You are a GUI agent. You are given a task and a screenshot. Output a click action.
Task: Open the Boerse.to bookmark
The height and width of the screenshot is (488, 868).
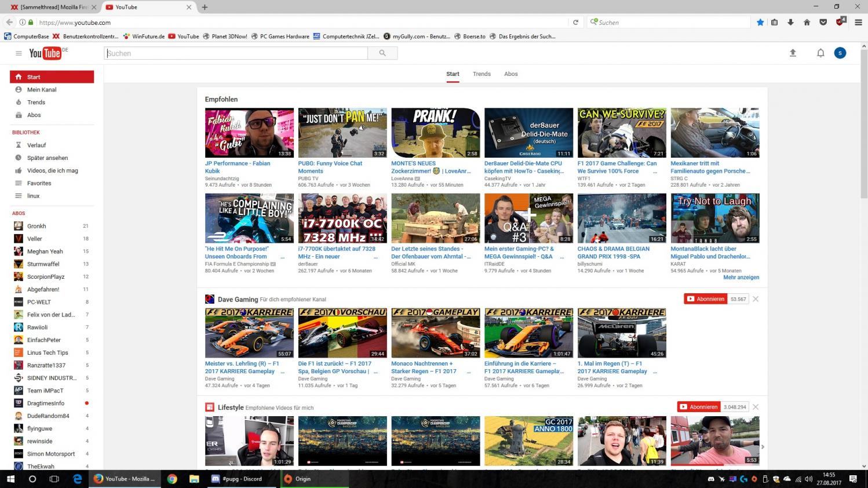[469, 37]
